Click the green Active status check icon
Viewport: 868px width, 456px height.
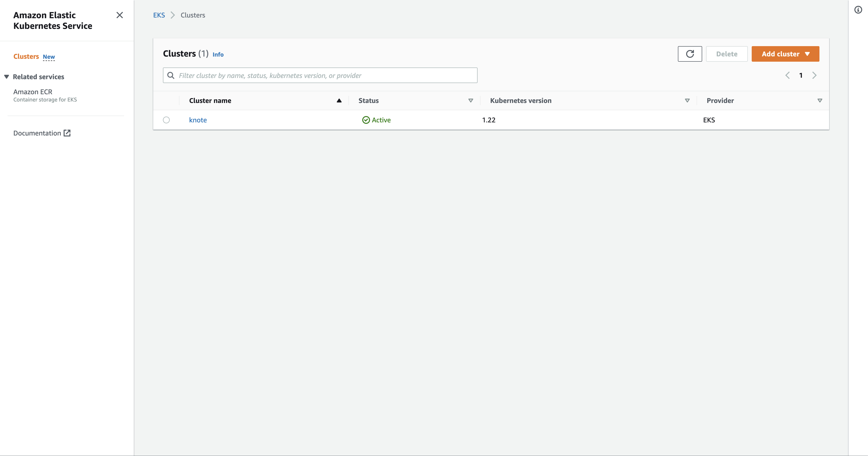pos(366,120)
